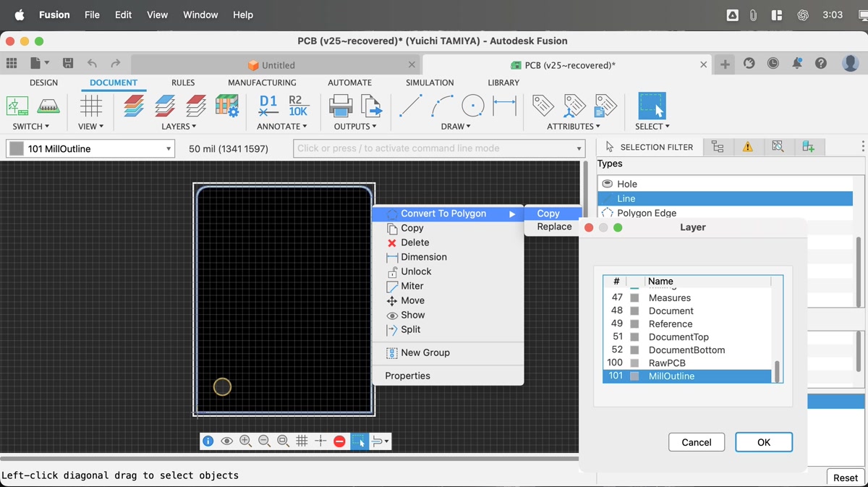
Task: Select the Dimension draw tool
Action: click(x=504, y=106)
